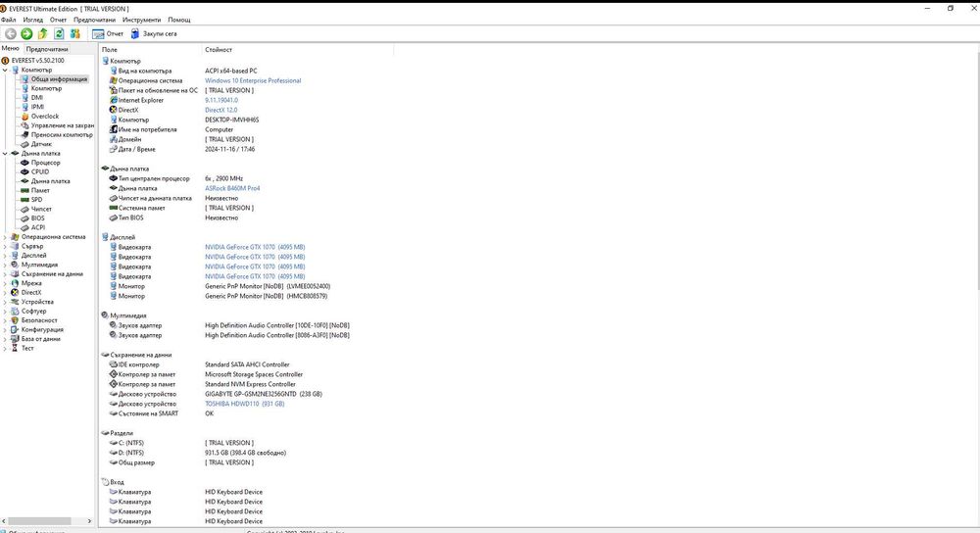The width and height of the screenshot is (980, 533).
Task: Click the Back navigation arrow in toolbar
Action: pyautogui.click(x=11, y=33)
